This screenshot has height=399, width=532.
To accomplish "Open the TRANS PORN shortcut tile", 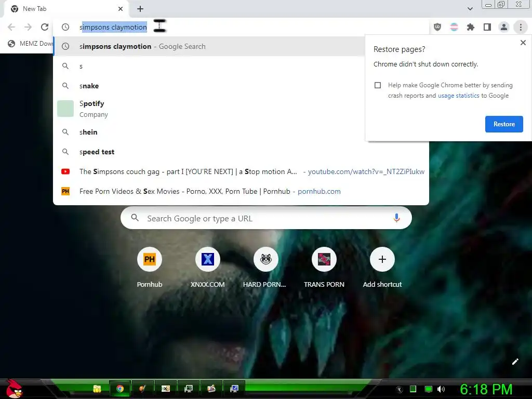I will point(324,267).
